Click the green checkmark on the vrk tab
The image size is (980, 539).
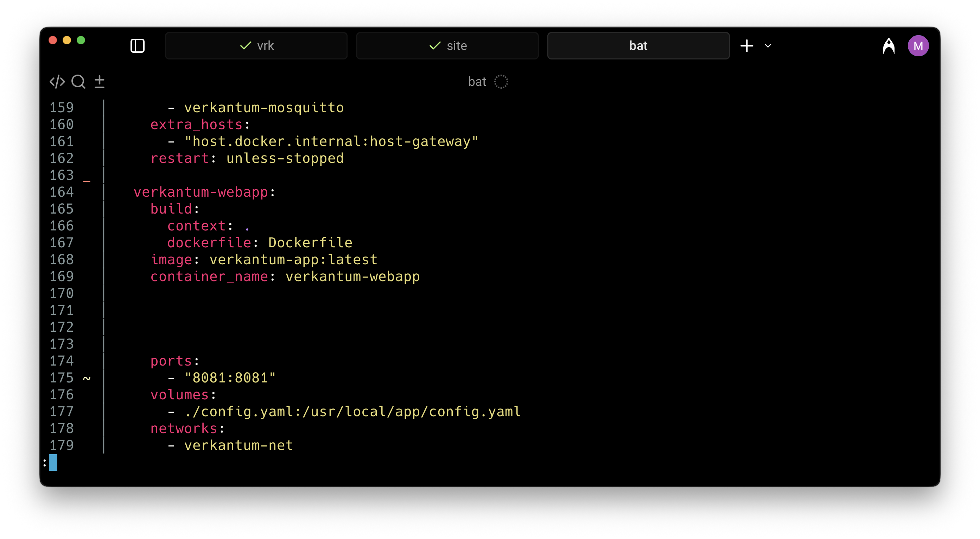tap(246, 45)
